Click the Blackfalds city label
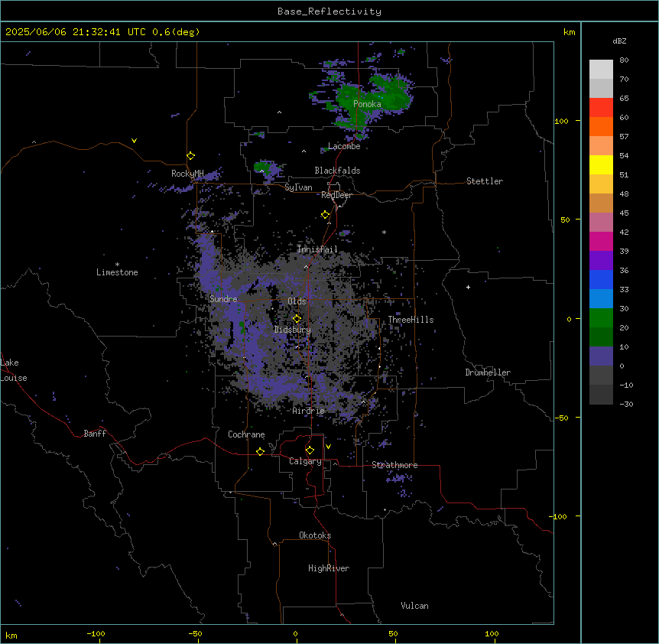 click(337, 171)
